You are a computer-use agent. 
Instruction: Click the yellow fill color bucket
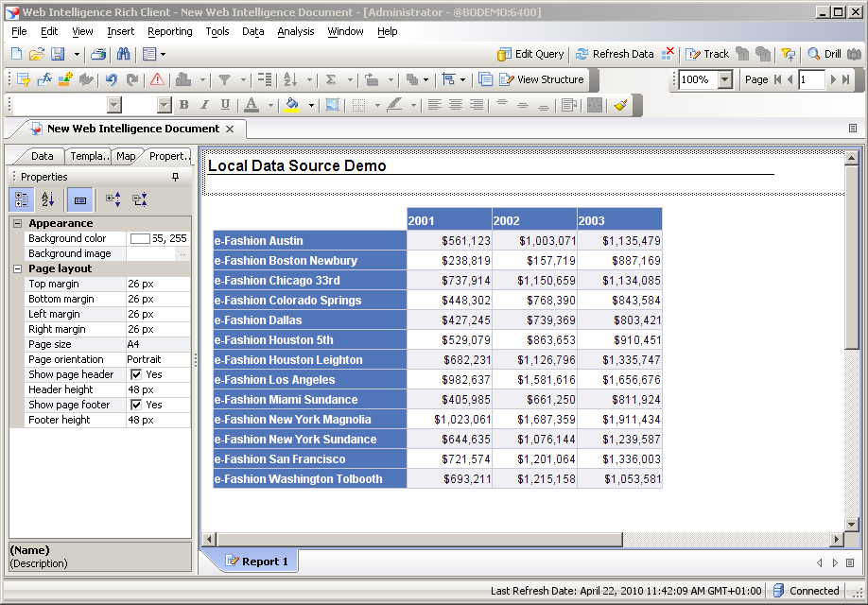pos(292,105)
